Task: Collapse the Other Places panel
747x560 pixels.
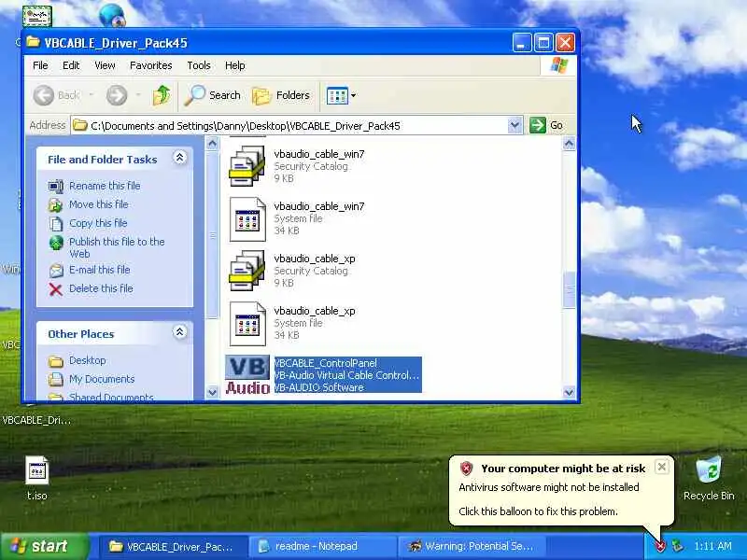Action: point(180,332)
